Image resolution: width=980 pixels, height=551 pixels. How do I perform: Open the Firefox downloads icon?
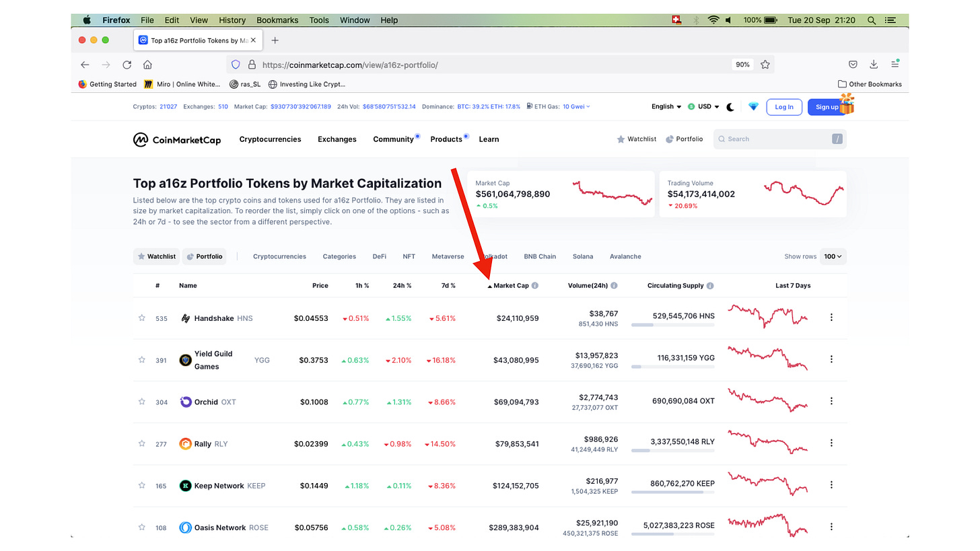(874, 65)
